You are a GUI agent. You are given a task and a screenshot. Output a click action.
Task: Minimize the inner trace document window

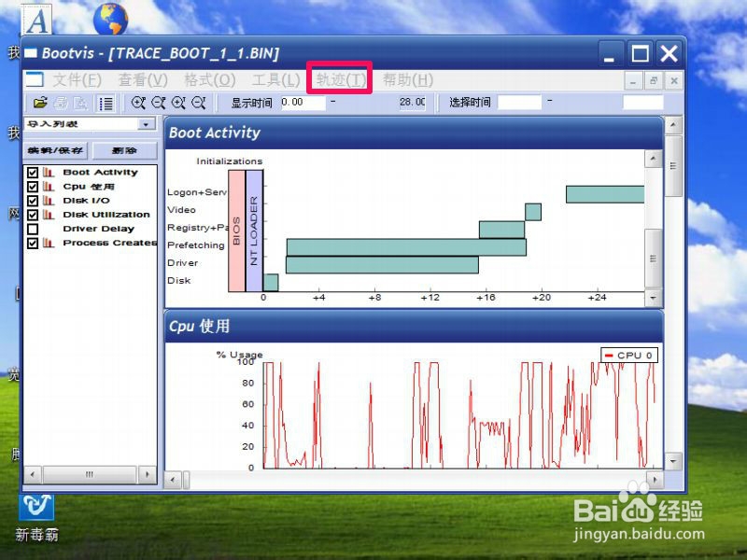[x=633, y=81]
